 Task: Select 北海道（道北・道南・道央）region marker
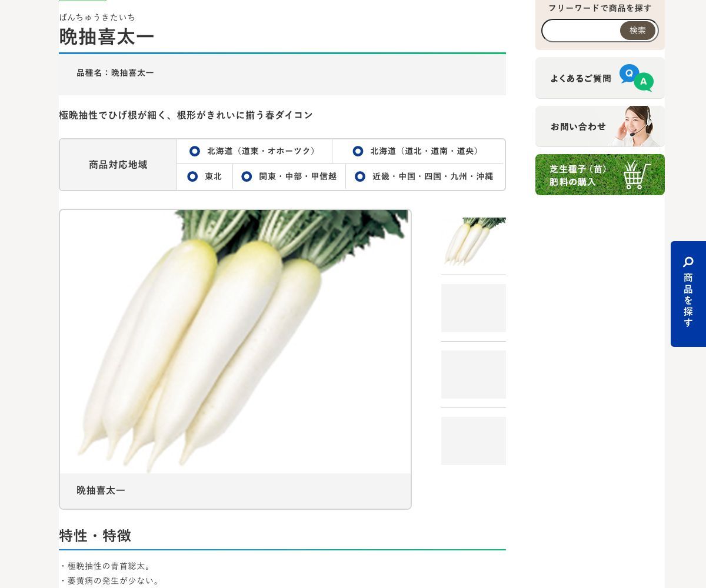coord(358,151)
